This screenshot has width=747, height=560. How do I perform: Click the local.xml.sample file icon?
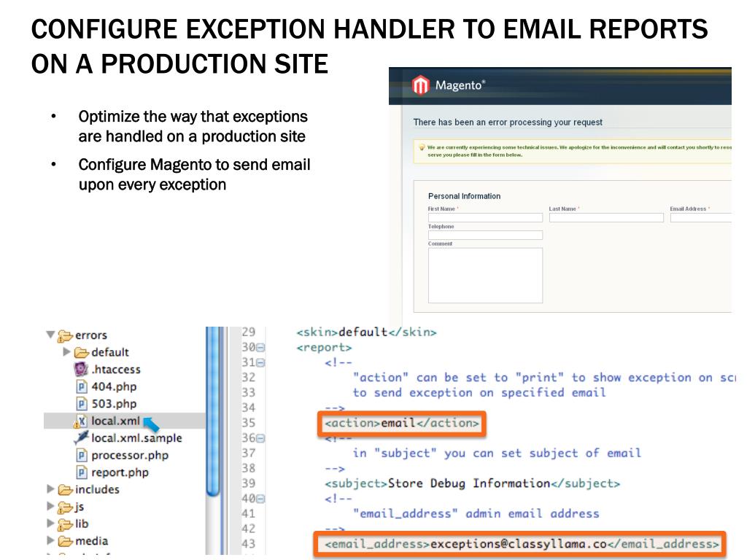click(82, 437)
